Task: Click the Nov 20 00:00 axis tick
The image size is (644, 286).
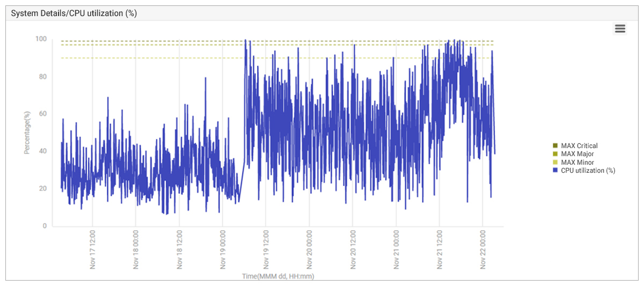Action: point(309,250)
